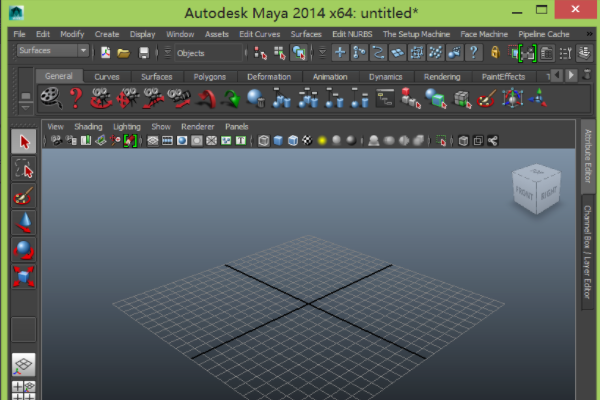Image resolution: width=600 pixels, height=400 pixels.
Task: Collapse status line section before Objects field
Action: [x=167, y=53]
